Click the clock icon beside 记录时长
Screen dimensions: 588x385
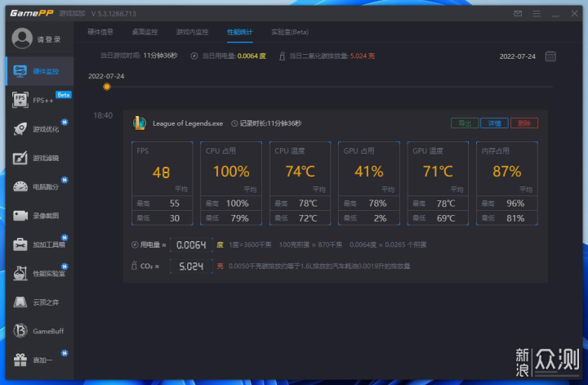point(234,123)
